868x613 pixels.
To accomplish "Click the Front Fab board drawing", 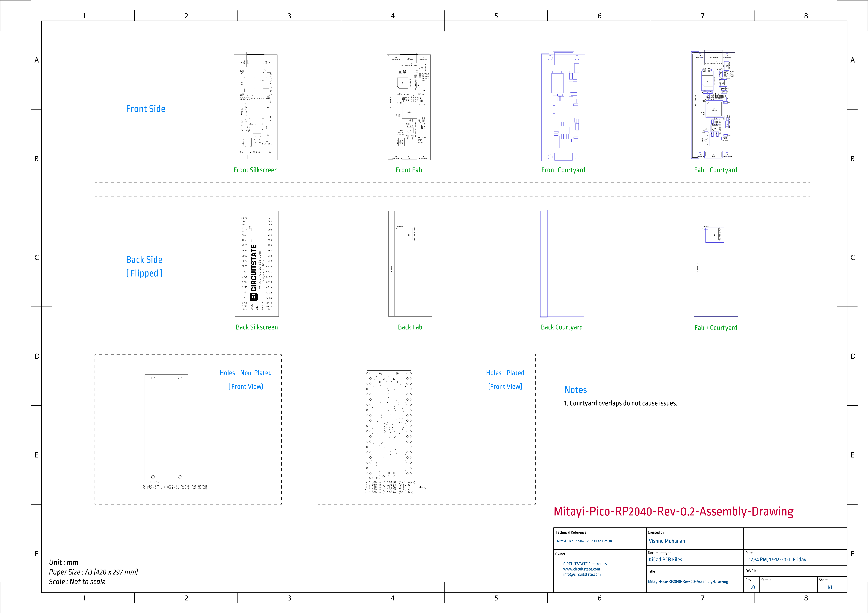I will [409, 106].
